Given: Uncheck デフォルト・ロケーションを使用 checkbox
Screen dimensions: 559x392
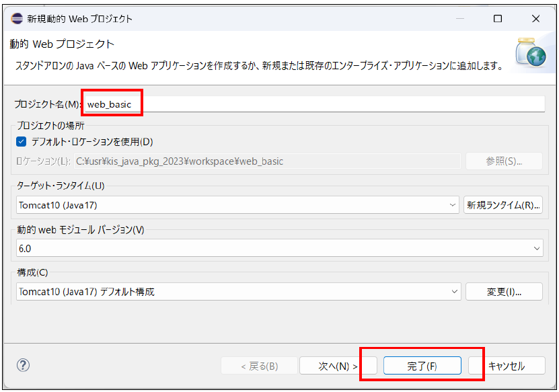Looking at the screenshot, I should pyautogui.click(x=22, y=142).
